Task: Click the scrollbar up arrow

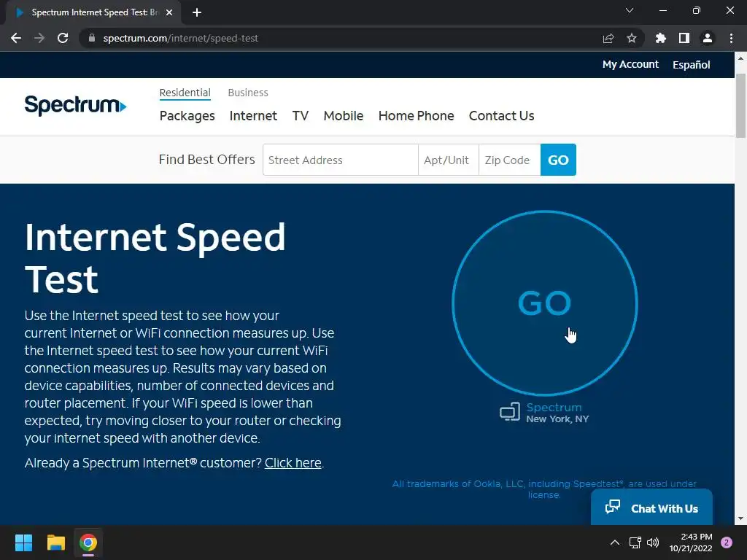Action: click(741, 58)
